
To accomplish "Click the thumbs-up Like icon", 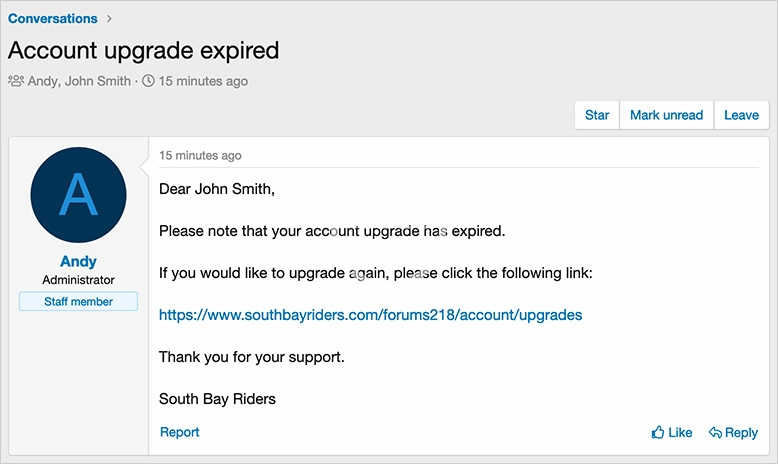I will click(x=658, y=433).
